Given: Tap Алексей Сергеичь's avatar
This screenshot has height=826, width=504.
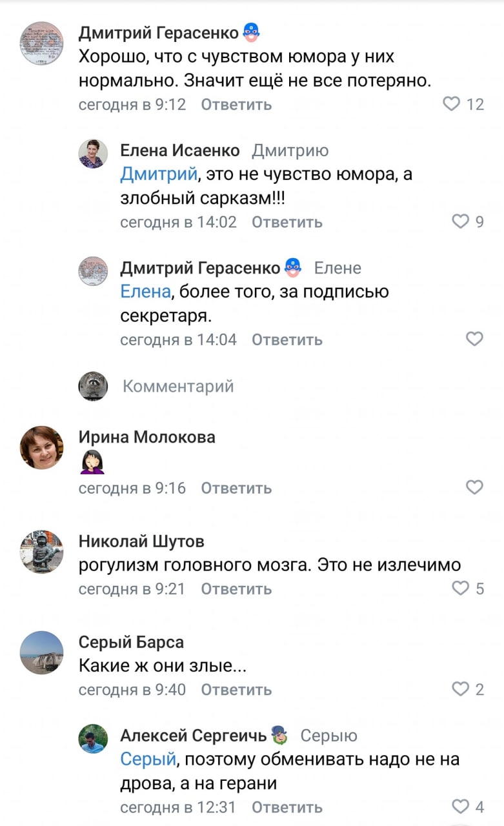Looking at the screenshot, I should click(x=93, y=738).
